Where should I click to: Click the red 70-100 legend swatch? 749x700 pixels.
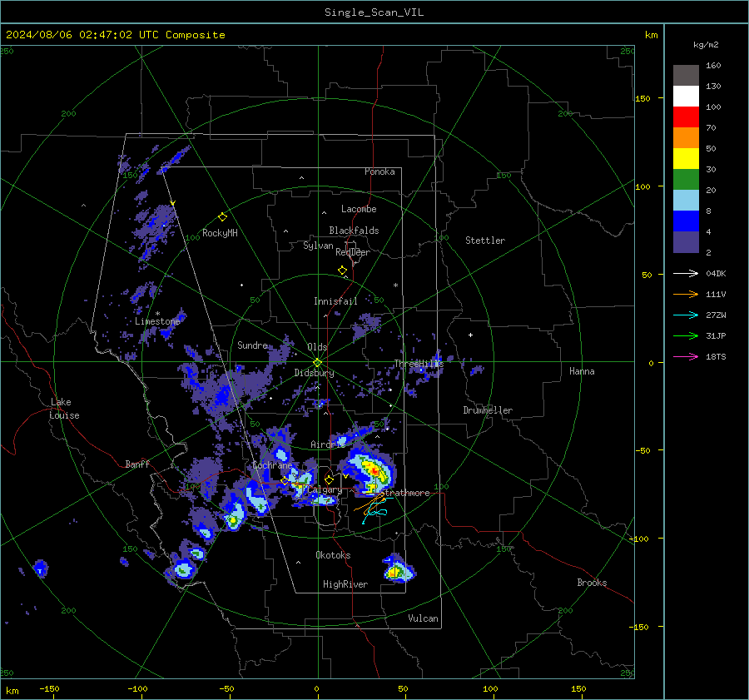coord(686,117)
